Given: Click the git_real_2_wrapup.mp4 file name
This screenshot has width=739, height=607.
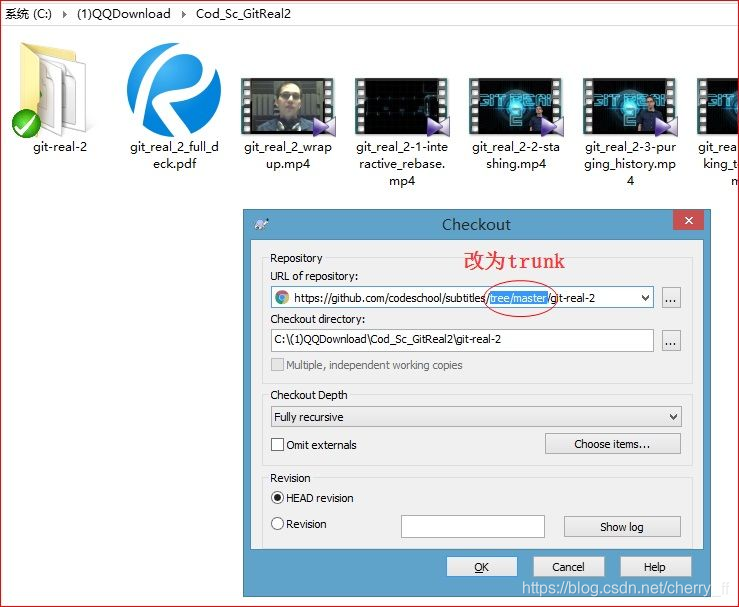Looking at the screenshot, I should pos(288,155).
